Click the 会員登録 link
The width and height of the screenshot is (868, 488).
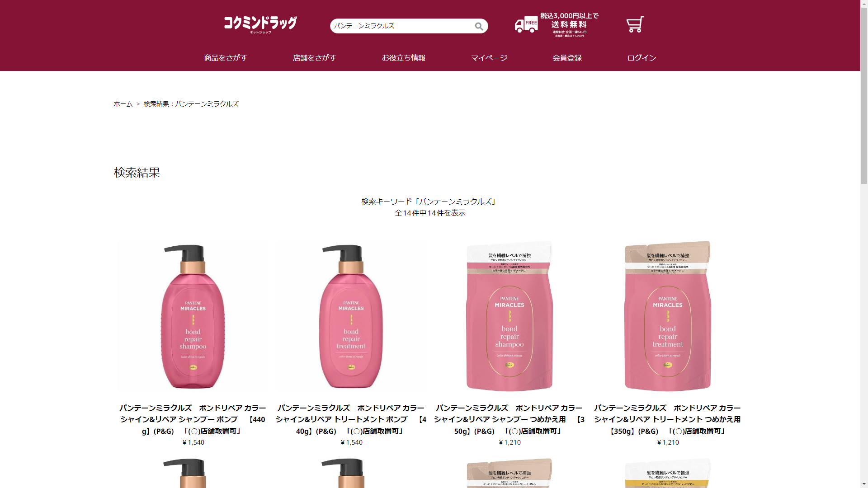[x=567, y=58]
